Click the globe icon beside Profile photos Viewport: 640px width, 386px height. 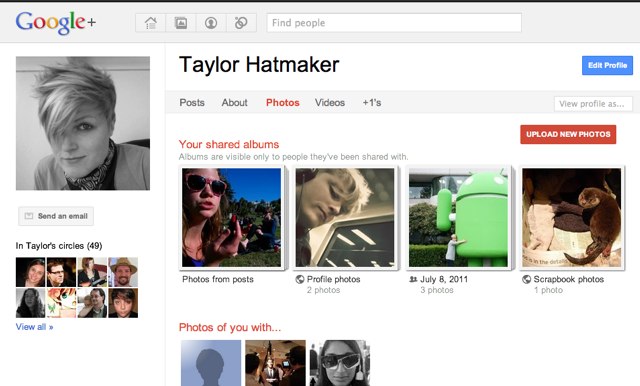(x=300, y=280)
